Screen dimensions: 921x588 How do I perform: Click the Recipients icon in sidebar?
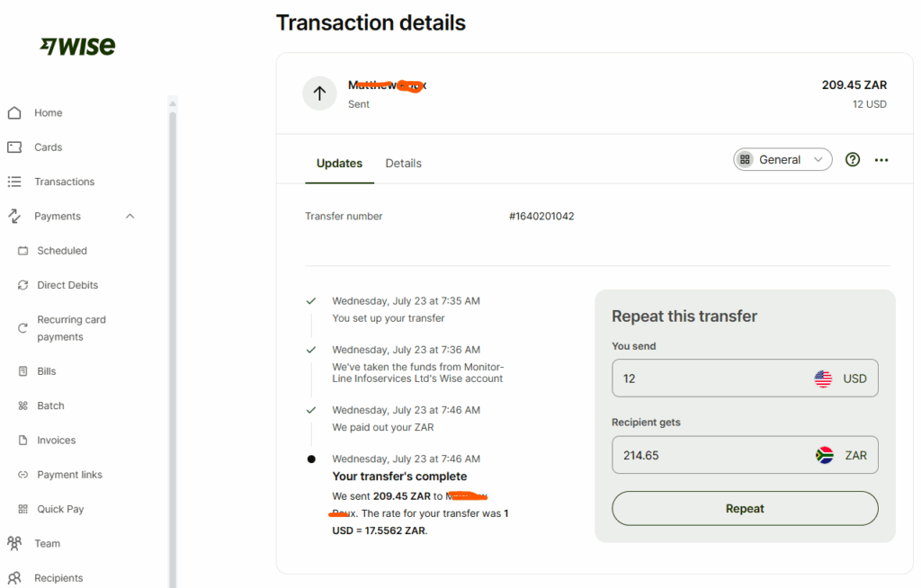pos(14,578)
